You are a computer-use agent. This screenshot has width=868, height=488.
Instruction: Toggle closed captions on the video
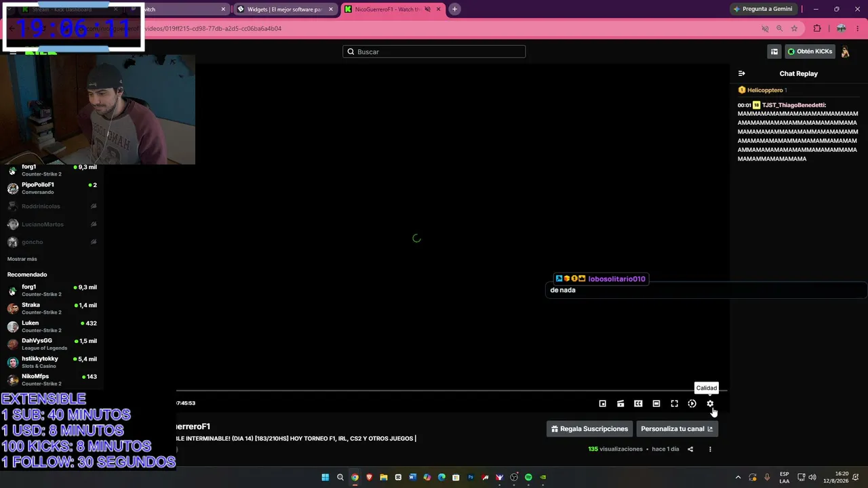(638, 403)
